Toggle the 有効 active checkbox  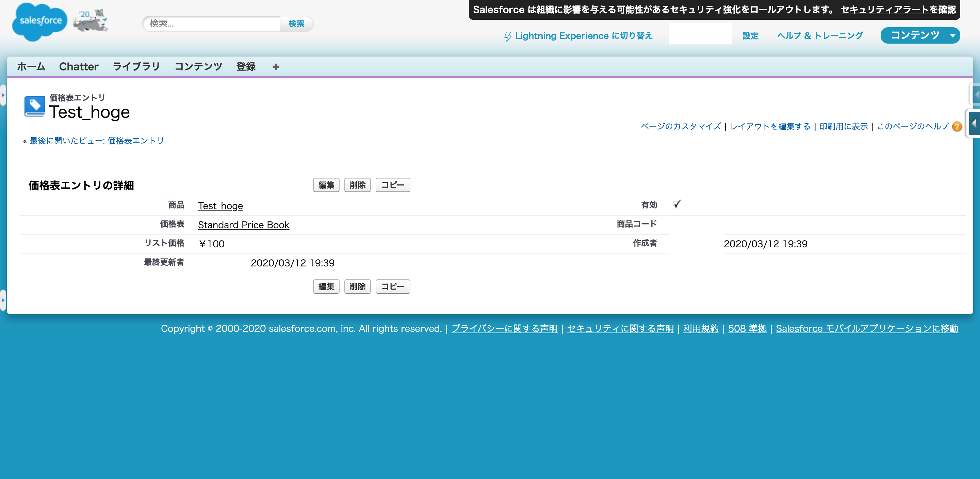(x=677, y=205)
